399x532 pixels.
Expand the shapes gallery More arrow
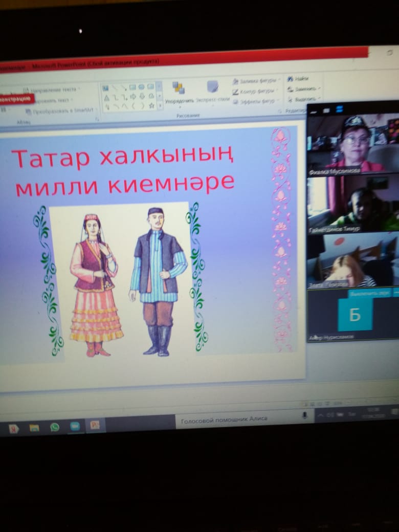[x=160, y=105]
